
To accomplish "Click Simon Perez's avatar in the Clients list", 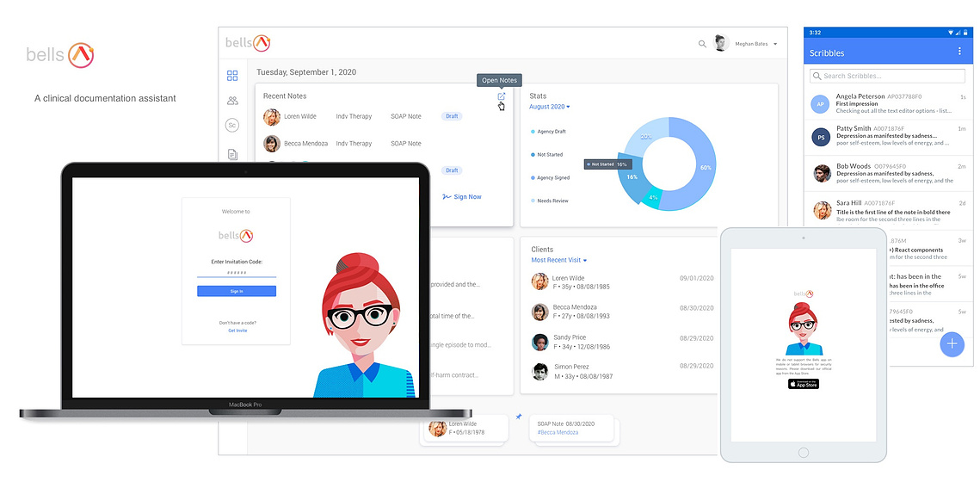I will [540, 371].
